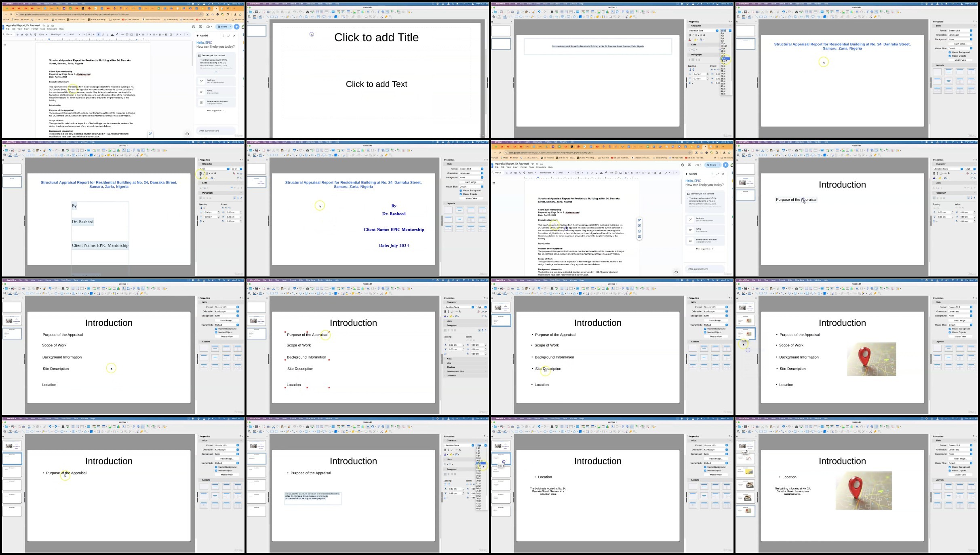Screen dimensions: 980x555
Task: Expand 'Area' section in frame with red selection handles
Action: tap(466, 359)
